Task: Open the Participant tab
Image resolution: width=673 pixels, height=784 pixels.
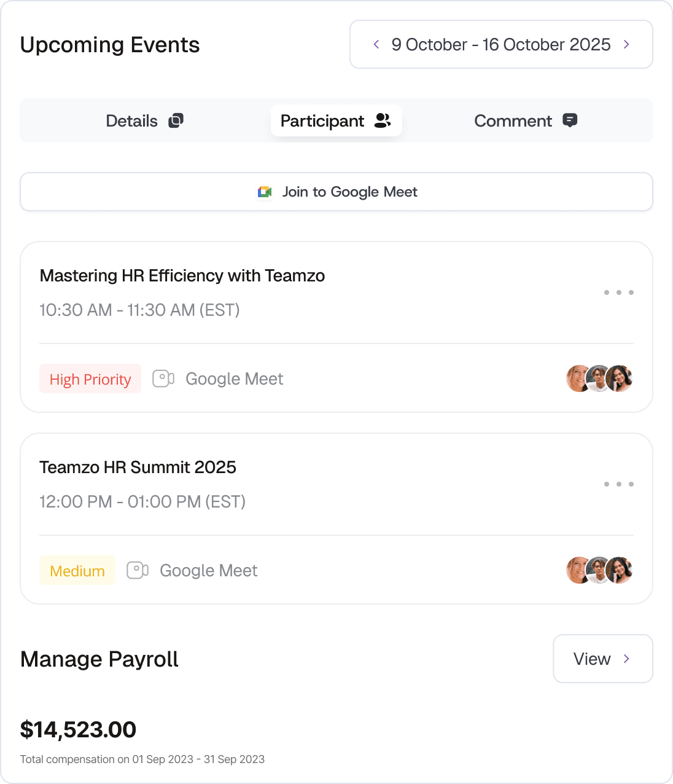Action: [x=336, y=120]
